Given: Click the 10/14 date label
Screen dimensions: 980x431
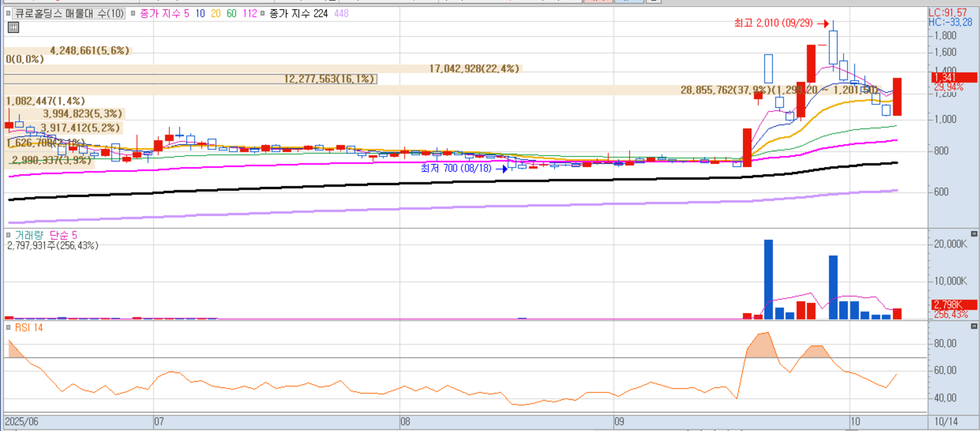Looking at the screenshot, I should [x=946, y=422].
